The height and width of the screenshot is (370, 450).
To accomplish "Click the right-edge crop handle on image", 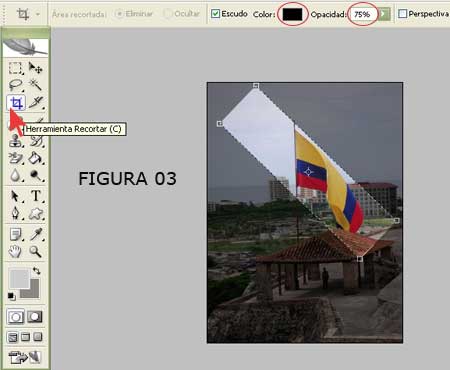I will pos(396,220).
